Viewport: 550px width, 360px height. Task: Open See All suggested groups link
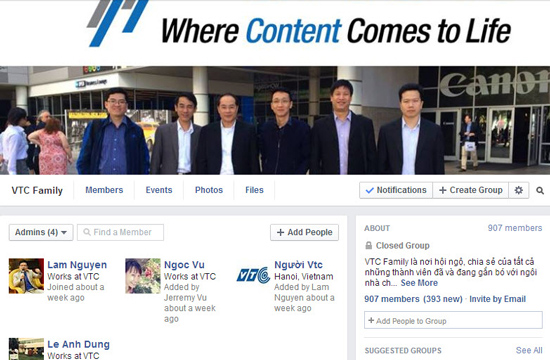pyautogui.click(x=529, y=350)
